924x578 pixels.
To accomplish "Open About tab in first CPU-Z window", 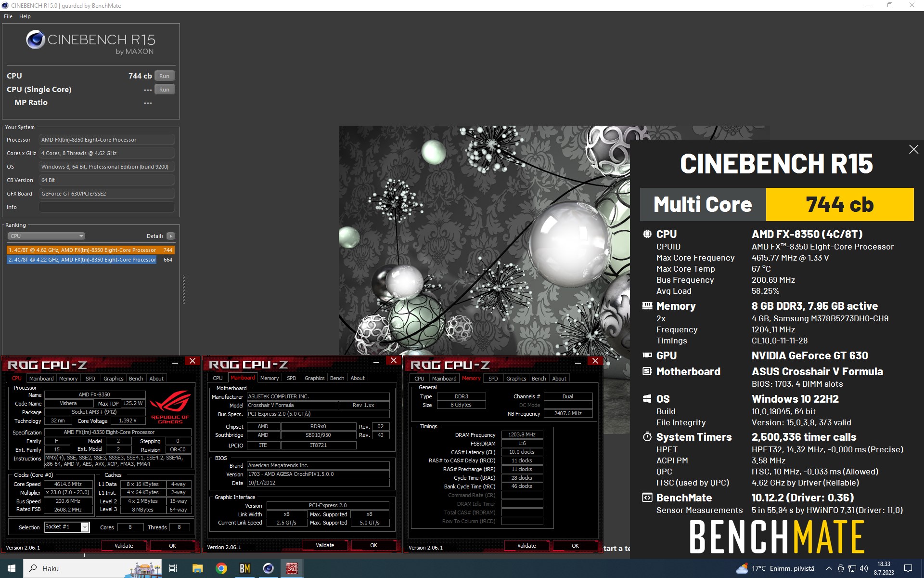I will 156,379.
